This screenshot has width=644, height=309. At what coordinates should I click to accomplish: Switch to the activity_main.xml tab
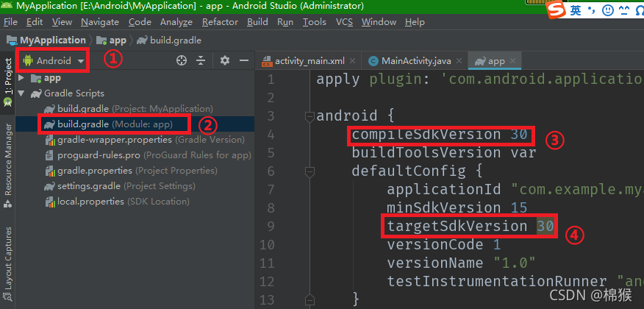coord(310,61)
